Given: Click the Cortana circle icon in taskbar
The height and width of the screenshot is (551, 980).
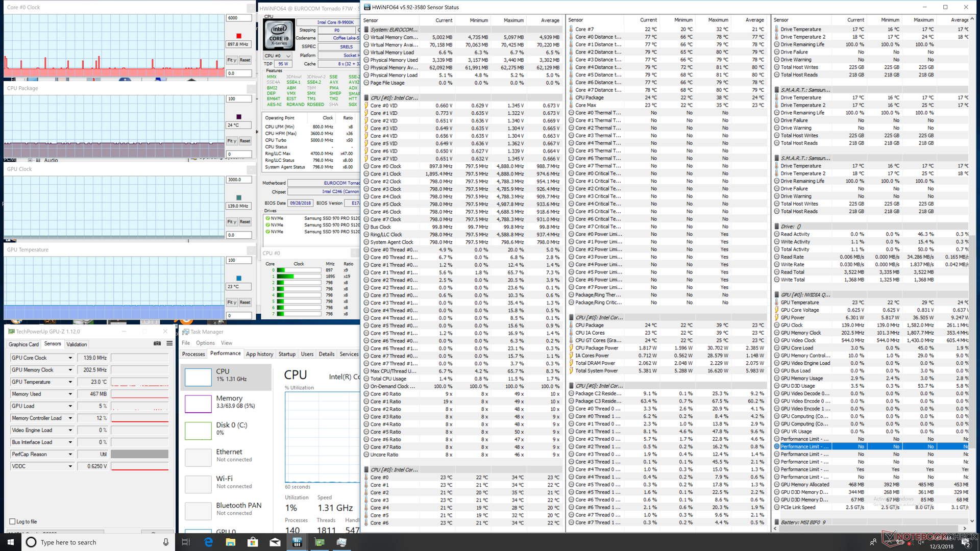Looking at the screenshot, I should click(31, 542).
